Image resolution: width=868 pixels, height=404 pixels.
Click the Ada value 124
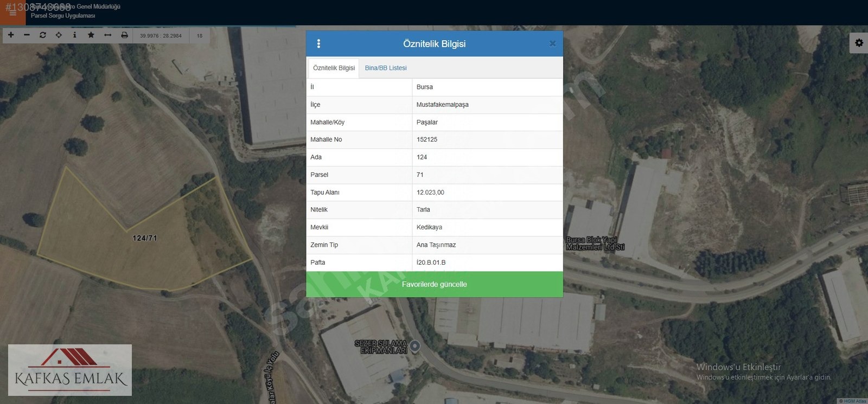[x=422, y=157]
